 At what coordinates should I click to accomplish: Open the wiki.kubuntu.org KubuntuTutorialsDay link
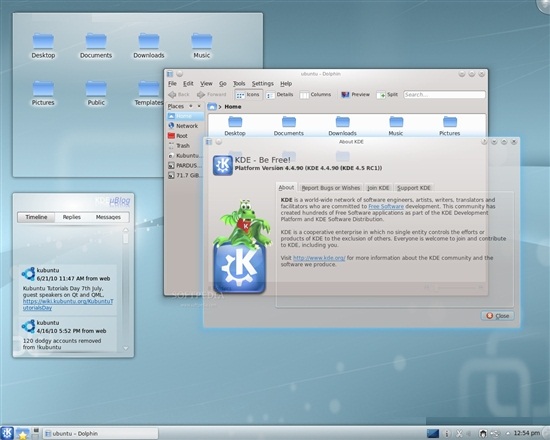coord(68,304)
